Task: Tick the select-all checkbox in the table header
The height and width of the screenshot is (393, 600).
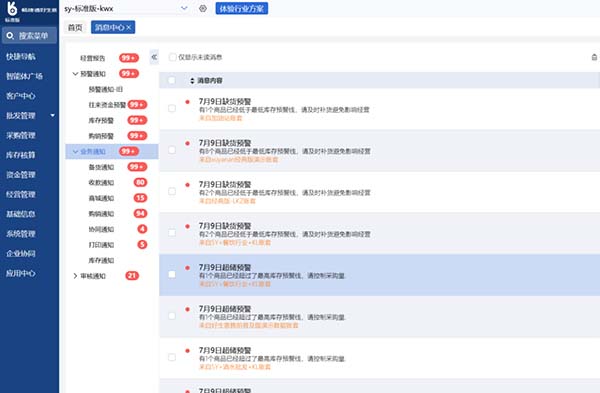Action: coord(172,81)
